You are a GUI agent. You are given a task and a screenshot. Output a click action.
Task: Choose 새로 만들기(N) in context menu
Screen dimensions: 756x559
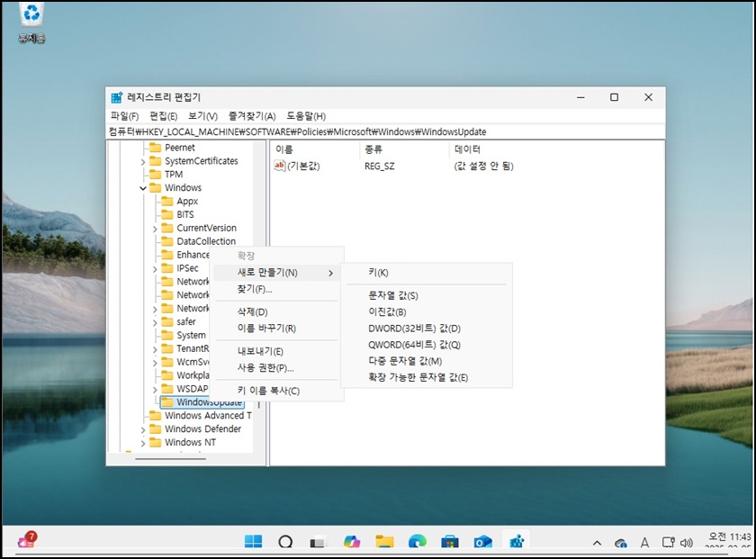(278, 273)
